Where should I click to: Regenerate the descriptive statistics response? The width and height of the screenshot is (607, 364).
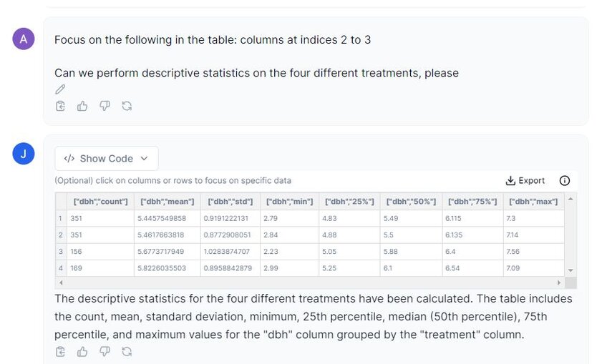pos(127,352)
